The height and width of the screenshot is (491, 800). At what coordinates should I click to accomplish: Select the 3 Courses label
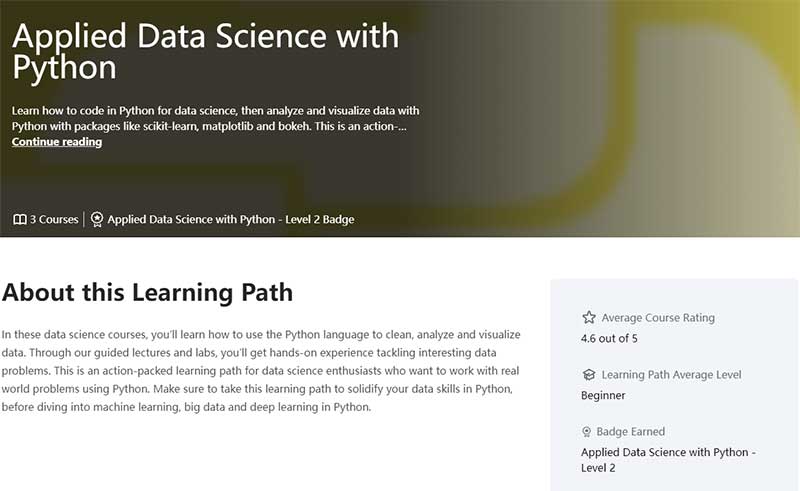[x=54, y=220]
